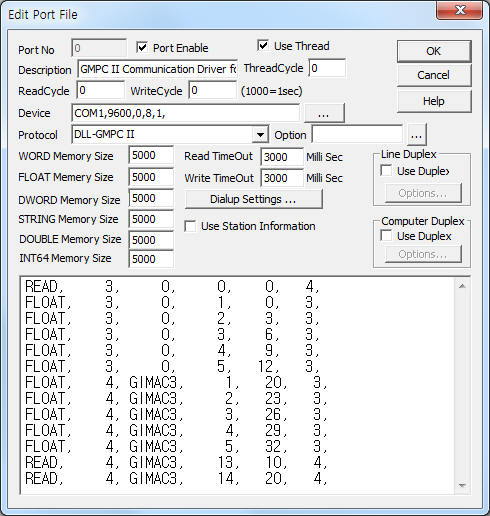Select first line 'READ, 3, 0, 0, 0, 4,'
Screen dimensions: 490x516
[172, 286]
